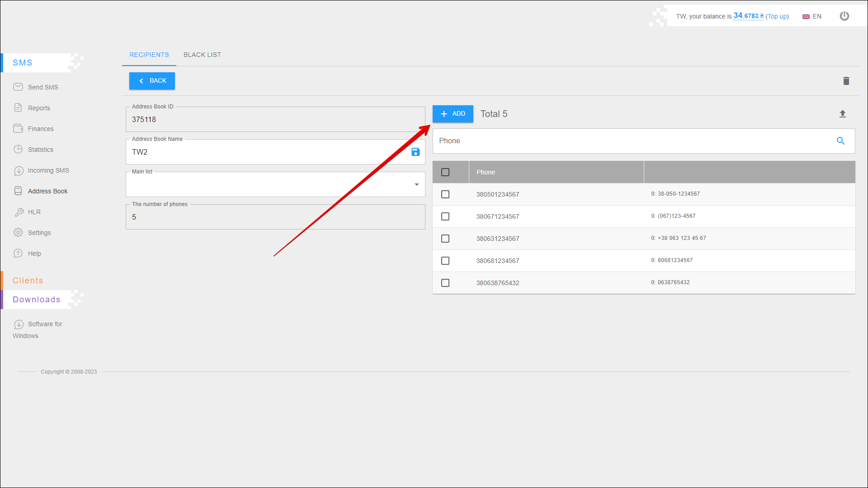Click the phone search magnifier icon

pyautogui.click(x=840, y=141)
